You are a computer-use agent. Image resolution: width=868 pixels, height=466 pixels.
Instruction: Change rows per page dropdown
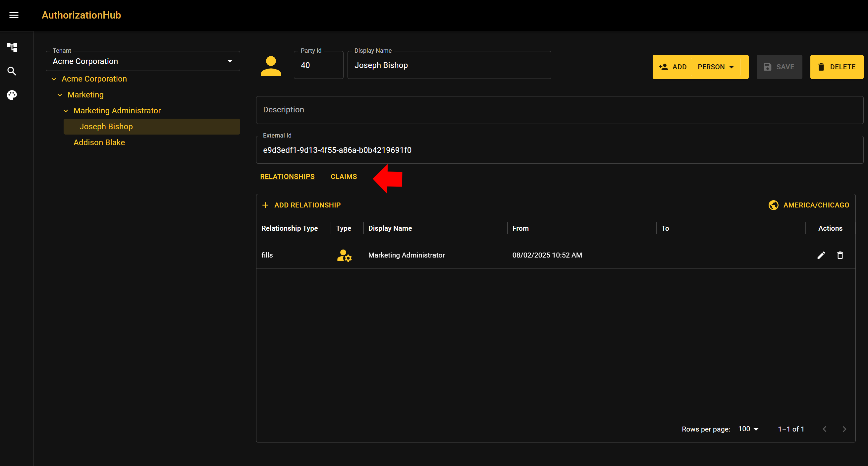tap(748, 429)
